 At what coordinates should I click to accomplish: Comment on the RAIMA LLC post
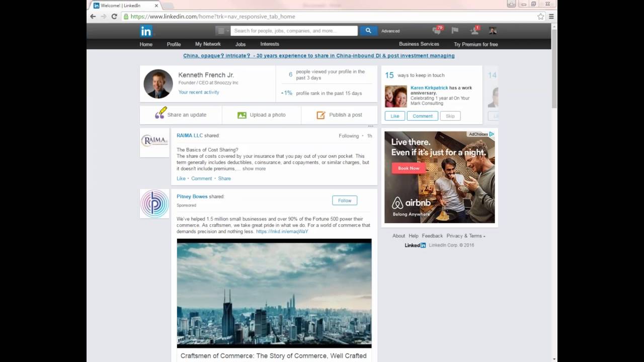[201, 178]
